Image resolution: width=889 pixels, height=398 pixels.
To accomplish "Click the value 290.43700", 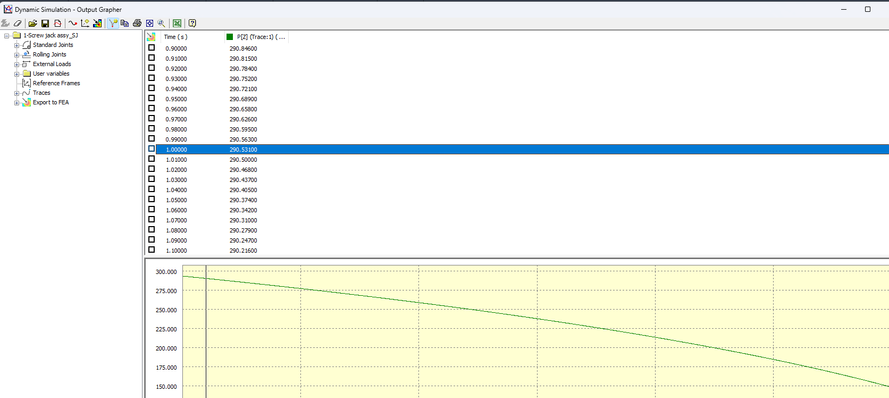I will pyautogui.click(x=243, y=180).
